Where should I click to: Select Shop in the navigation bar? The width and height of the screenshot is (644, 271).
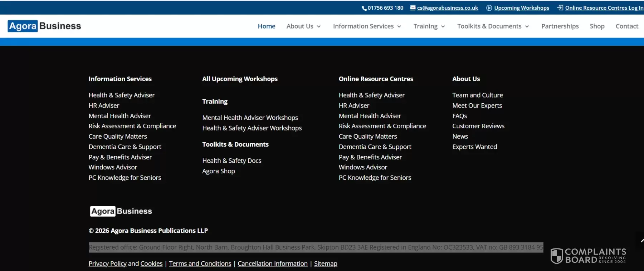pos(597,26)
